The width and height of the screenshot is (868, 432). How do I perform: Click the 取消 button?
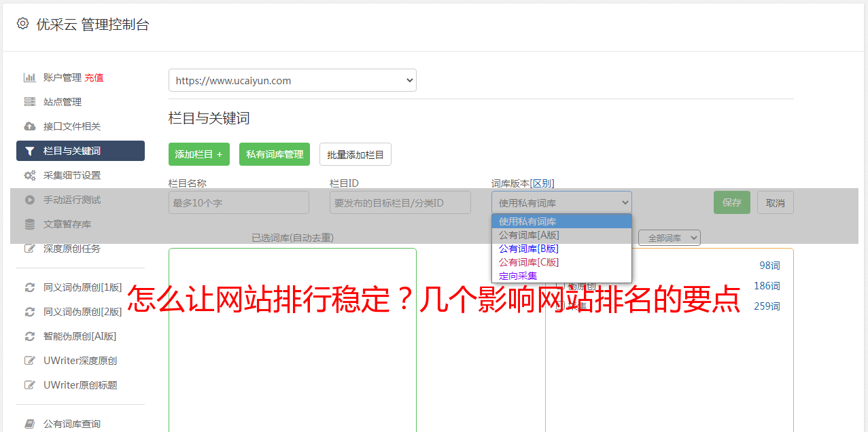tap(776, 202)
